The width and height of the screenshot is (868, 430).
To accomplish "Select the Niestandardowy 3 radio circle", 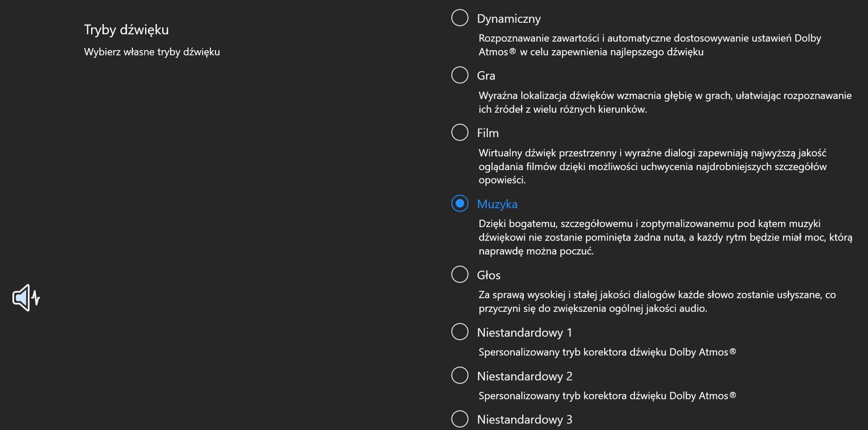I will click(460, 419).
